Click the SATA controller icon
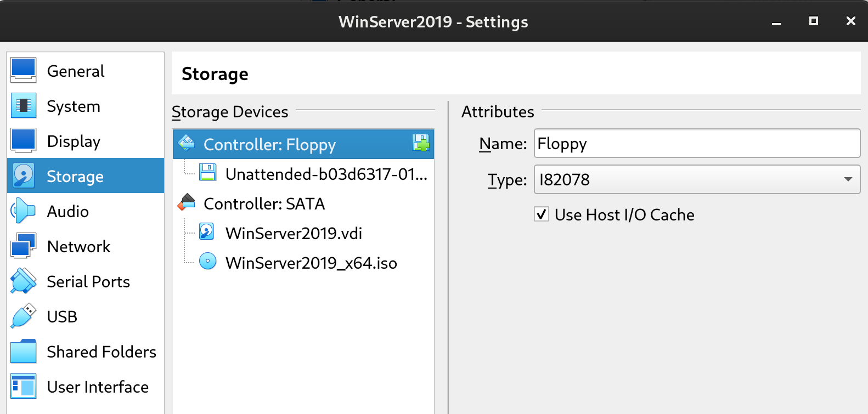 point(187,203)
